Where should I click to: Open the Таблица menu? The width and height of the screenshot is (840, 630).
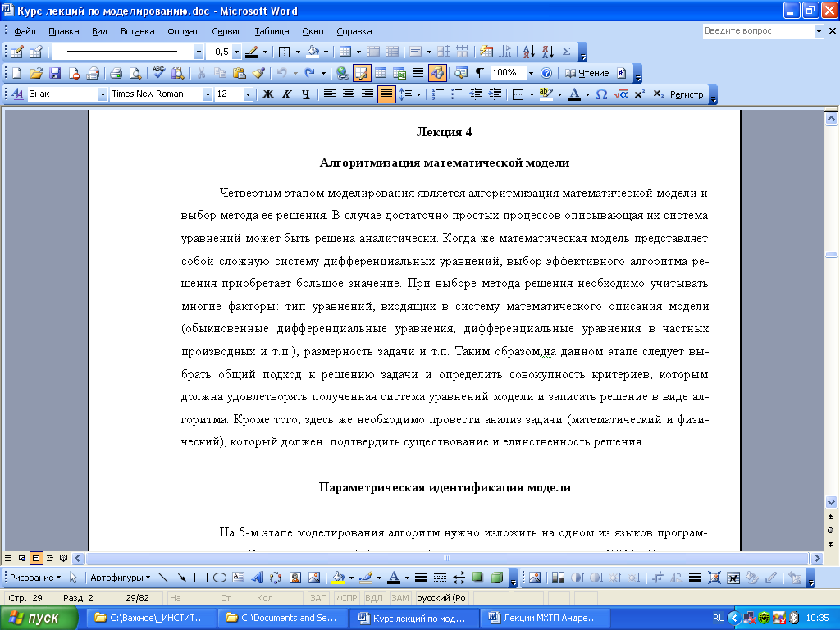272,31
